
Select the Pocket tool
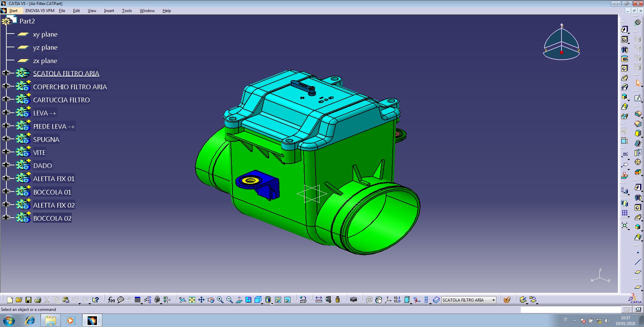(625, 40)
